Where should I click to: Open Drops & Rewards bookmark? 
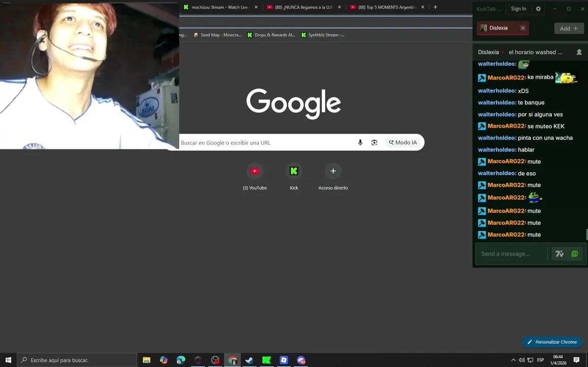click(x=271, y=35)
